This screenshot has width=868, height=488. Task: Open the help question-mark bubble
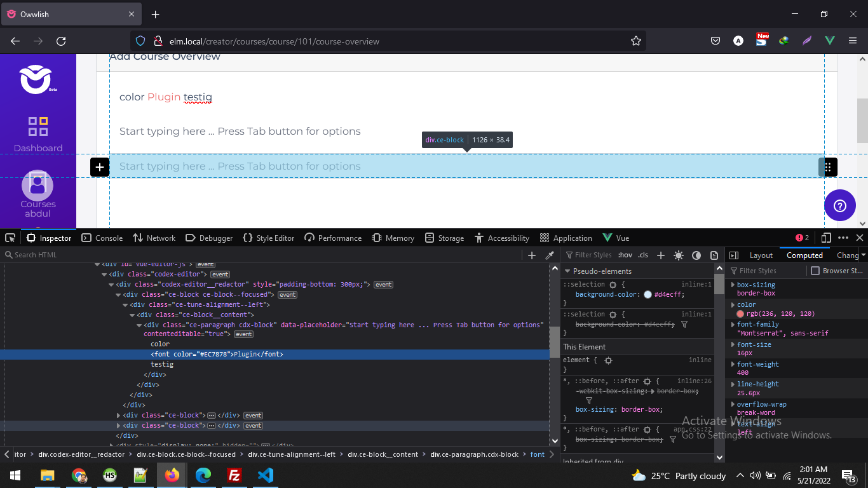pyautogui.click(x=840, y=205)
